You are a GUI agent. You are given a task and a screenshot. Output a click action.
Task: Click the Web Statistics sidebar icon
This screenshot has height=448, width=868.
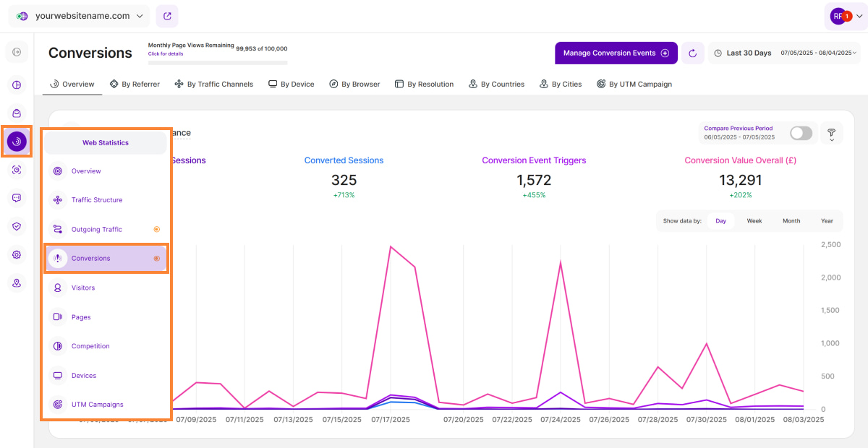click(17, 142)
